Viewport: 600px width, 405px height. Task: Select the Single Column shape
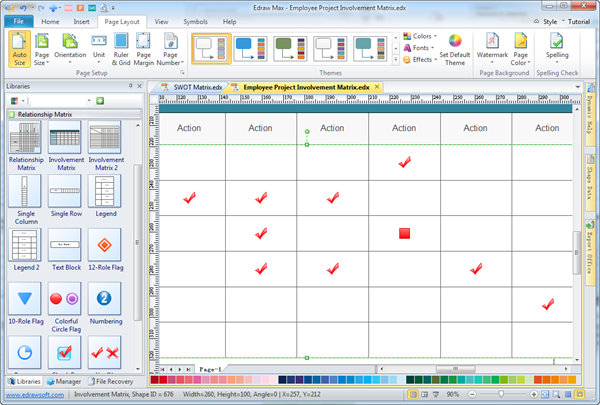pos(26,199)
